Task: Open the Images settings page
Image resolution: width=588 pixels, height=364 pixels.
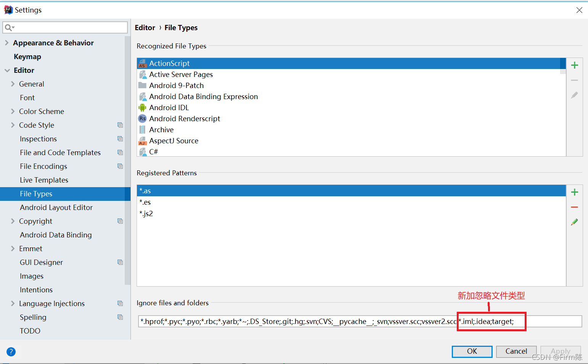Action: coord(32,276)
